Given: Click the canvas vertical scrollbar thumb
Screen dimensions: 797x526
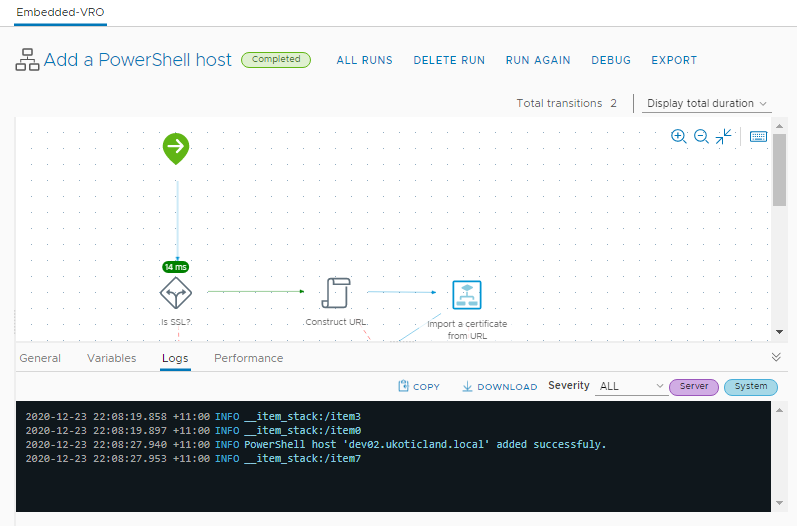Looking at the screenshot, I should [779, 170].
